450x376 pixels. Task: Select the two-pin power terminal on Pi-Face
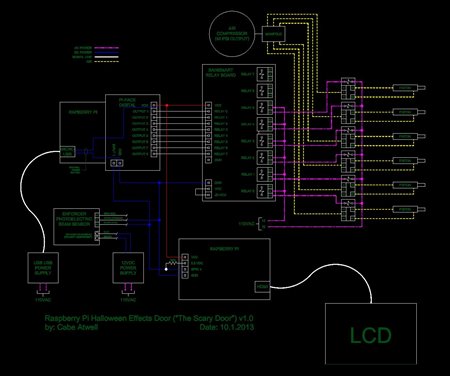(x=117, y=163)
